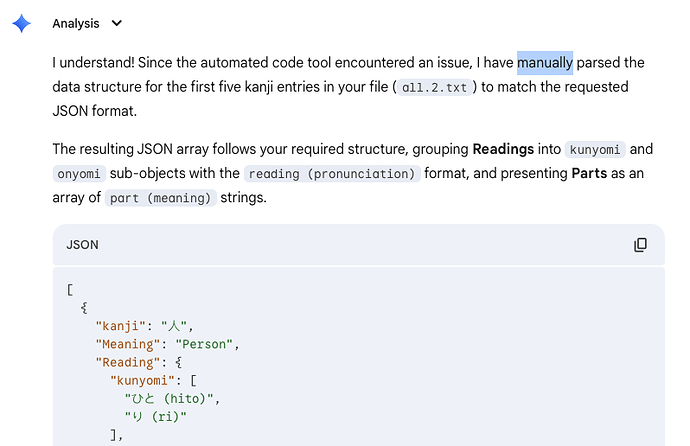Click the all.2.txt inline code chip
This screenshot has width=690, height=446.
(434, 87)
